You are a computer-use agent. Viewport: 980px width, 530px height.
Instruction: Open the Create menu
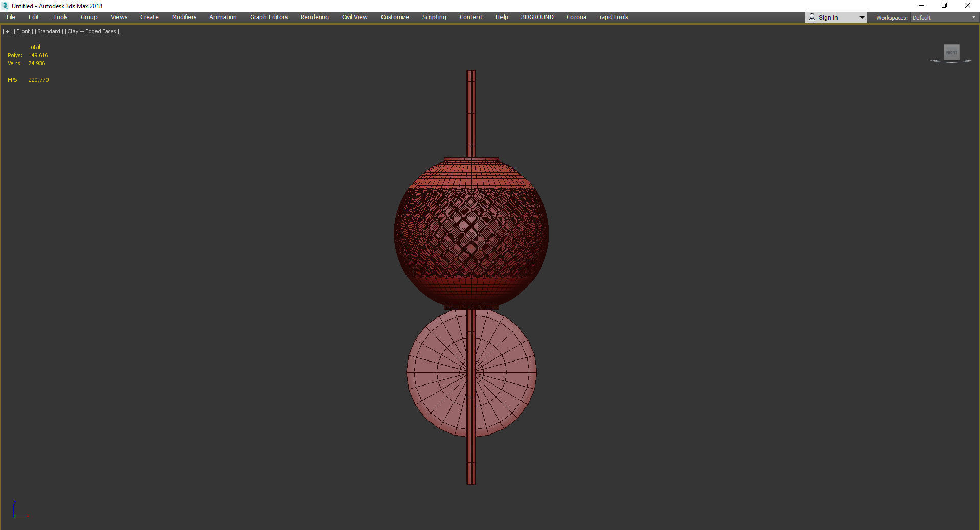pos(150,17)
